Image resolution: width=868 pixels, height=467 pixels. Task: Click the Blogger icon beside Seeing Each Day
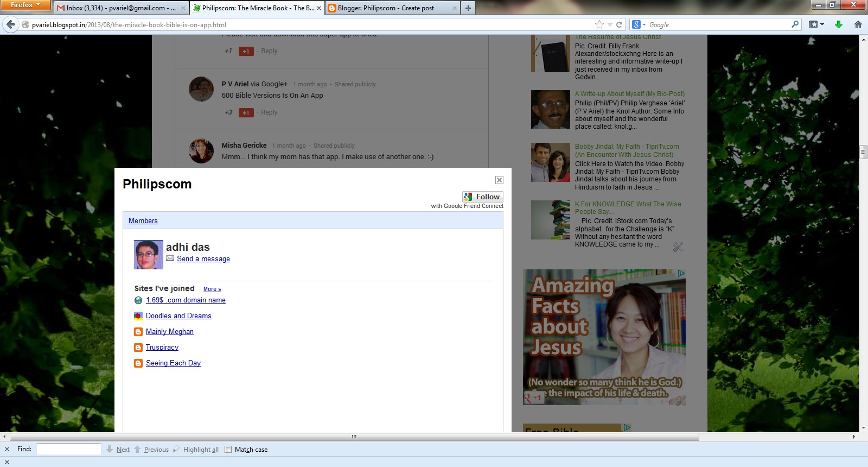(x=138, y=363)
